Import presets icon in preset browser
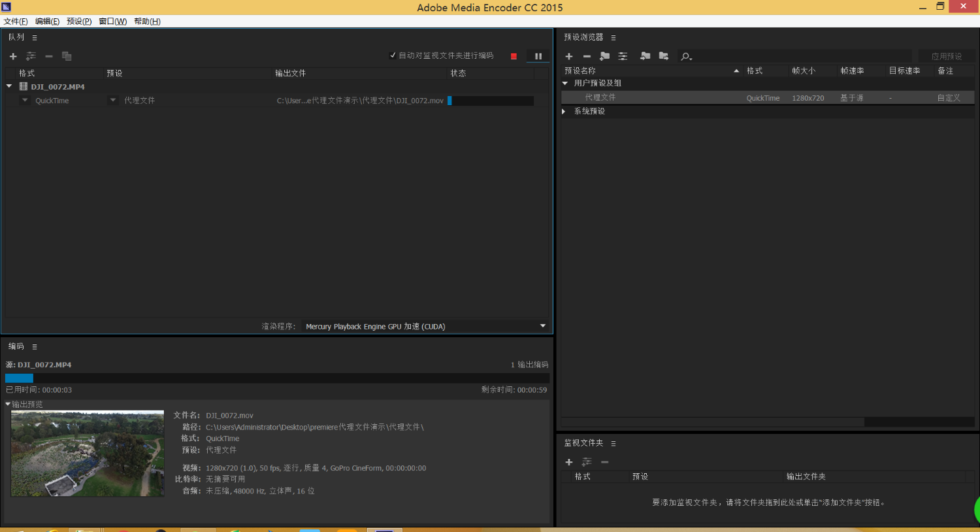Viewport: 980px width, 532px height. coord(645,56)
